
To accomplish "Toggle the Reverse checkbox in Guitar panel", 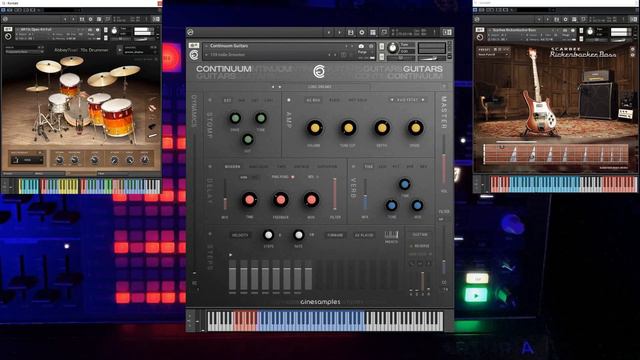I will [411, 246].
